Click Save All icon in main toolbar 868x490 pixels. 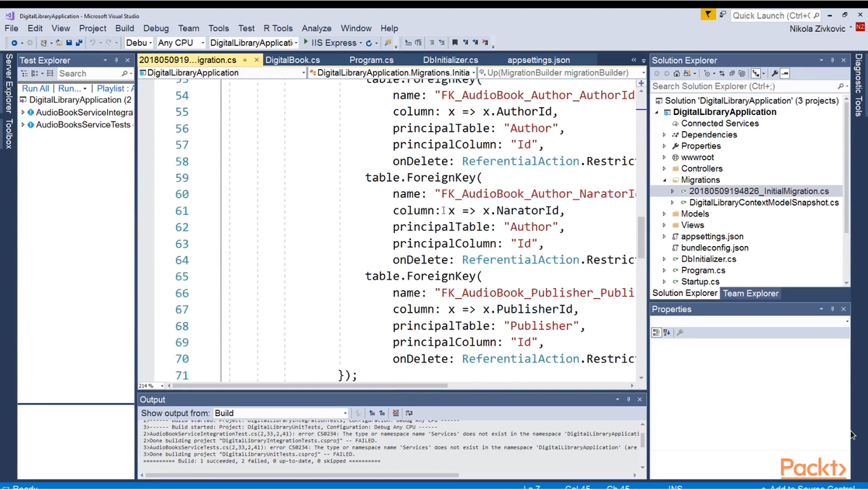tap(79, 43)
